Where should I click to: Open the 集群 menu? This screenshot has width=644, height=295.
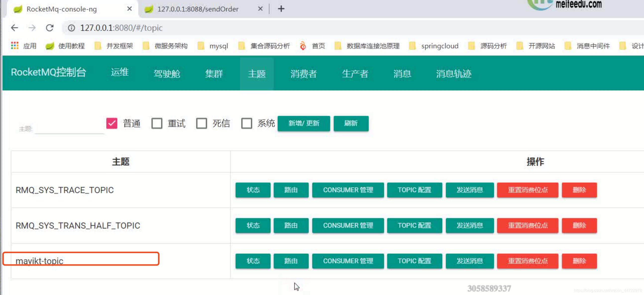[214, 74]
